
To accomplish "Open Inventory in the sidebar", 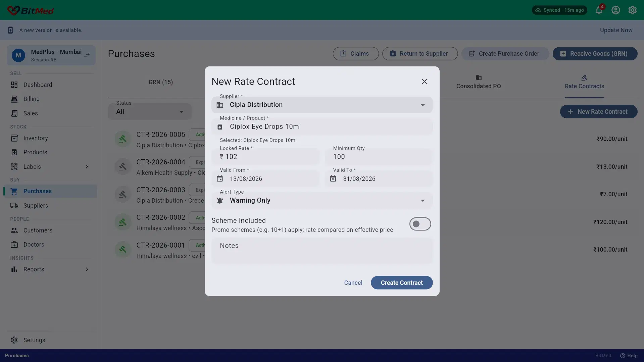I will [x=50, y=138].
